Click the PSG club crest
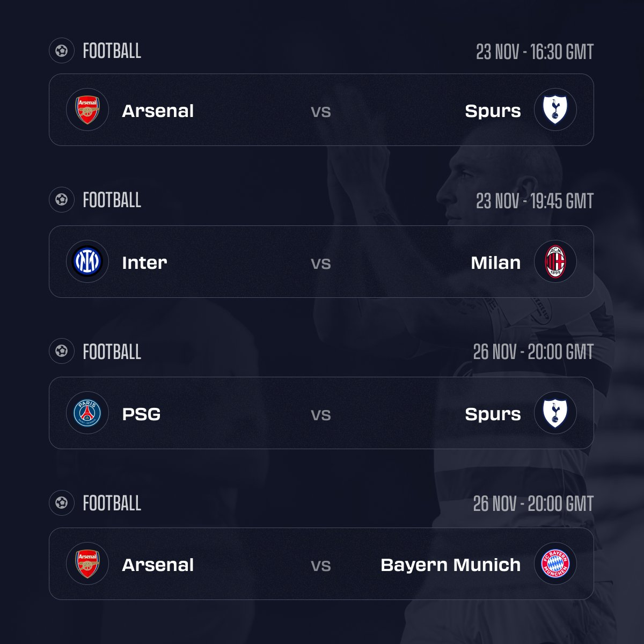Viewport: 644px width, 644px height. (x=87, y=413)
